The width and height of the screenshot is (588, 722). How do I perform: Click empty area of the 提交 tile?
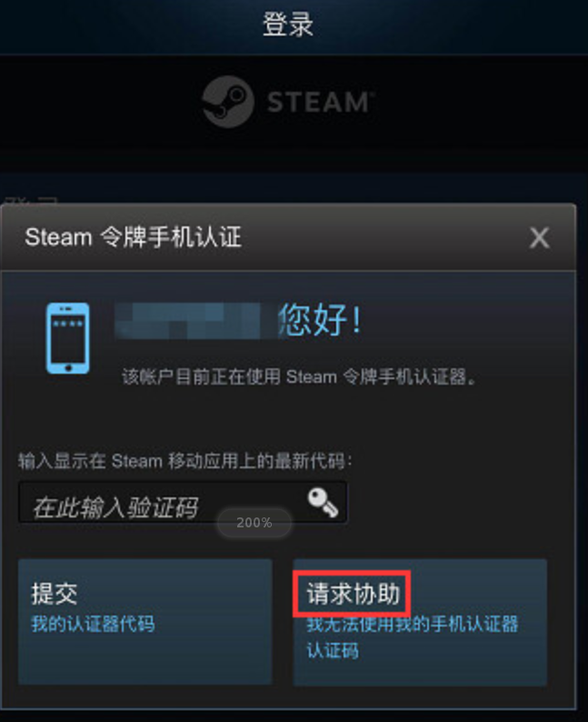click(x=145, y=661)
